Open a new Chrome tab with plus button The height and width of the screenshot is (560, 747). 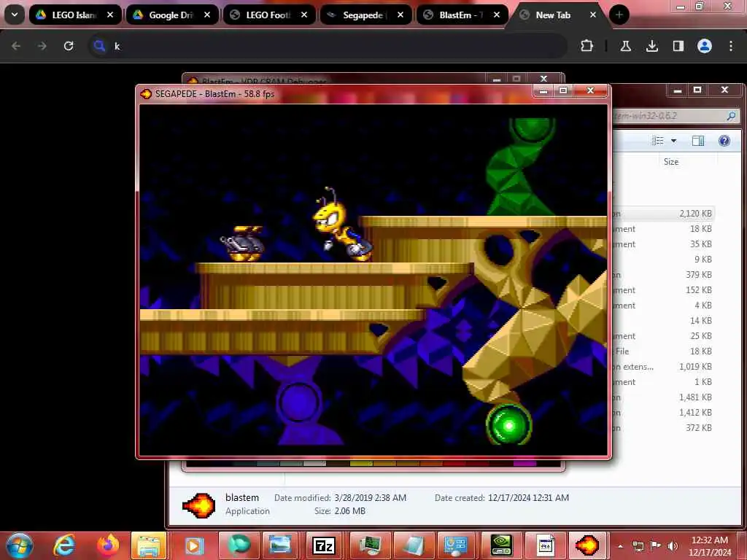pyautogui.click(x=619, y=15)
